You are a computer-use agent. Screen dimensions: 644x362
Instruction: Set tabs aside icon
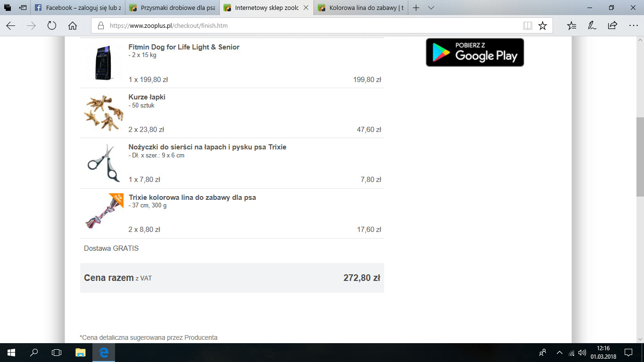[x=22, y=8]
